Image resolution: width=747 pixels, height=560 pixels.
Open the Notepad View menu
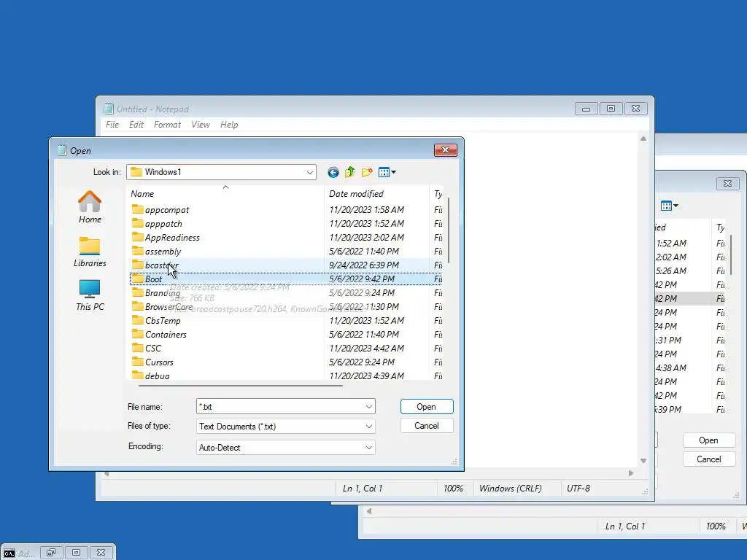pyautogui.click(x=201, y=125)
